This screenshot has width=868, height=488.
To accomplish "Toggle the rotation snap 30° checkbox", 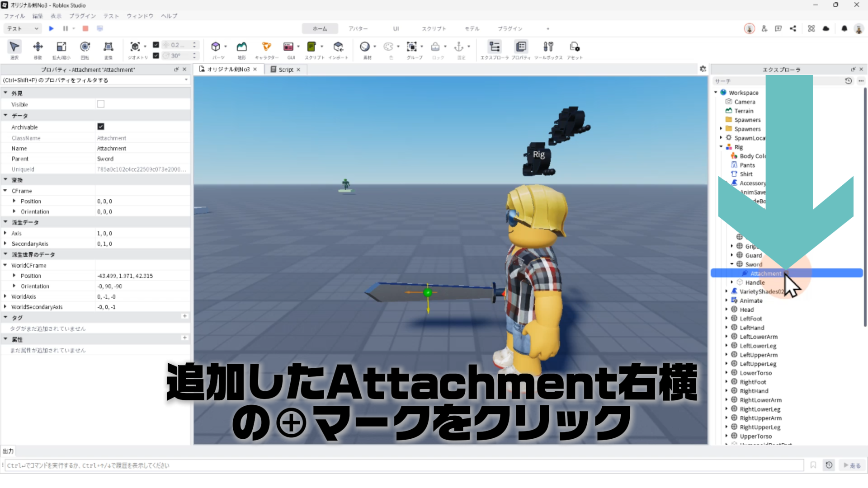I will click(x=156, y=56).
